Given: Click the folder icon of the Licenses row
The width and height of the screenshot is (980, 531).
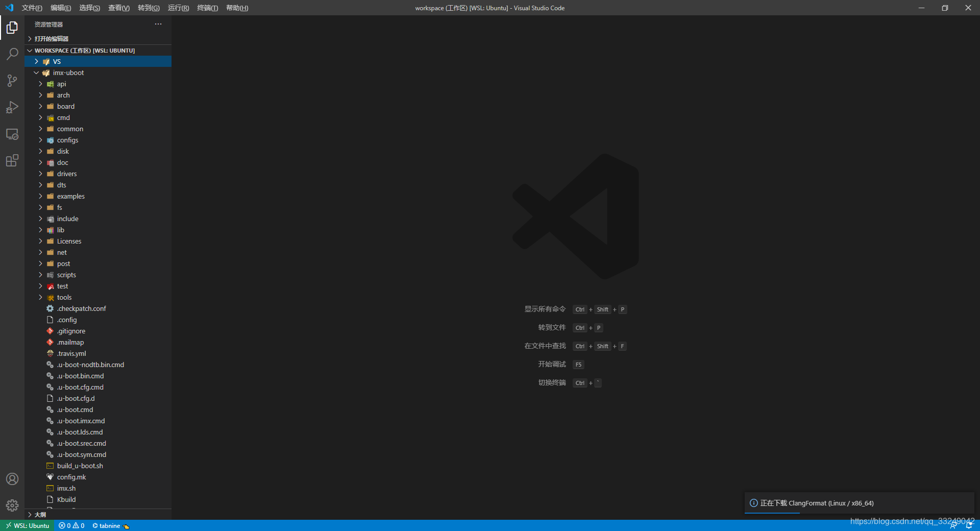Looking at the screenshot, I should coord(51,241).
